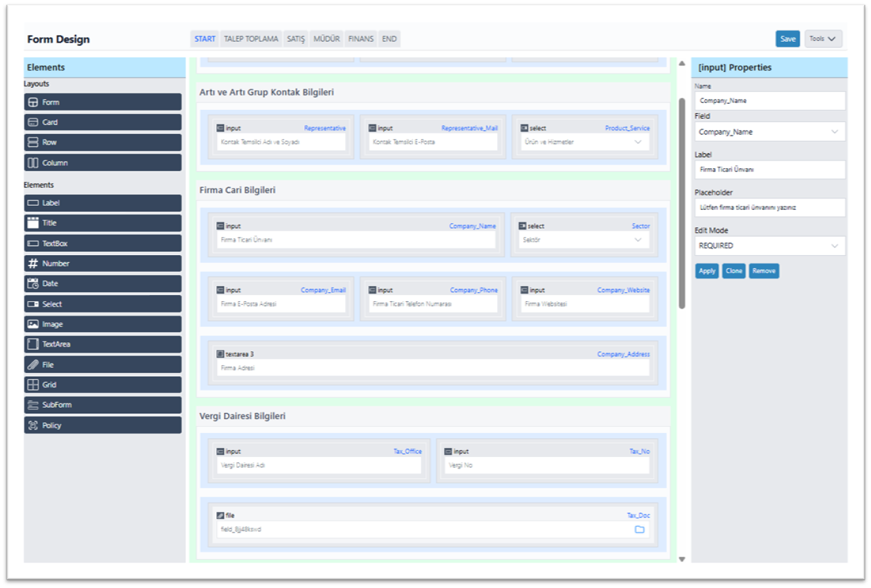871x588 pixels.
Task: Add a SubForm element from the panel
Action: (103, 405)
